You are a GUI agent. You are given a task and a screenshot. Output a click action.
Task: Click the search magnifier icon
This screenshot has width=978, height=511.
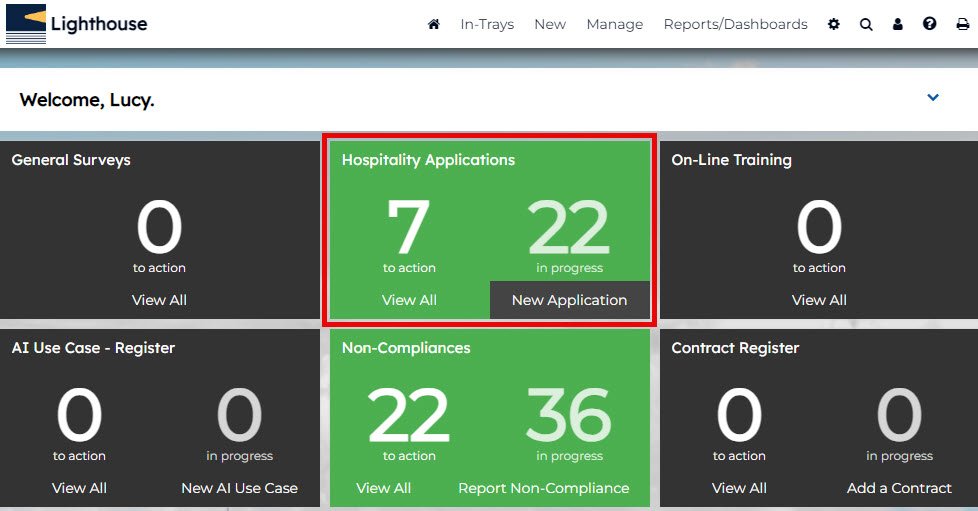tap(866, 24)
